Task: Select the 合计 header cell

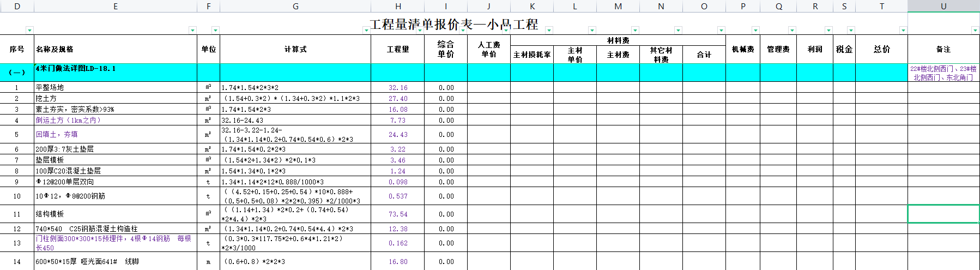Action: pos(704,55)
